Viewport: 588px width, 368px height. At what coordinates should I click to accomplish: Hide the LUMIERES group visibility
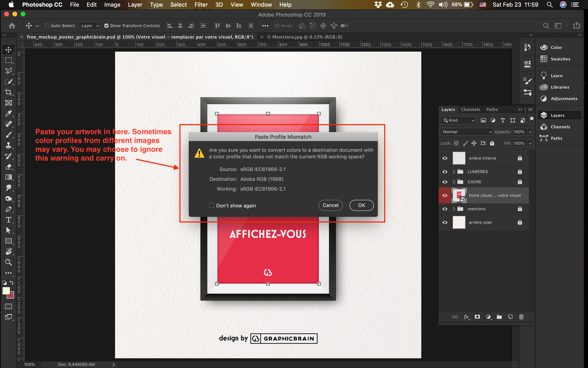[x=445, y=171]
